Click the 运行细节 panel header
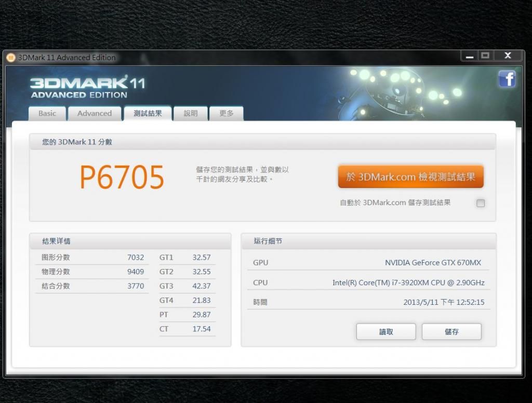This screenshot has height=403, width=532. tap(368, 241)
